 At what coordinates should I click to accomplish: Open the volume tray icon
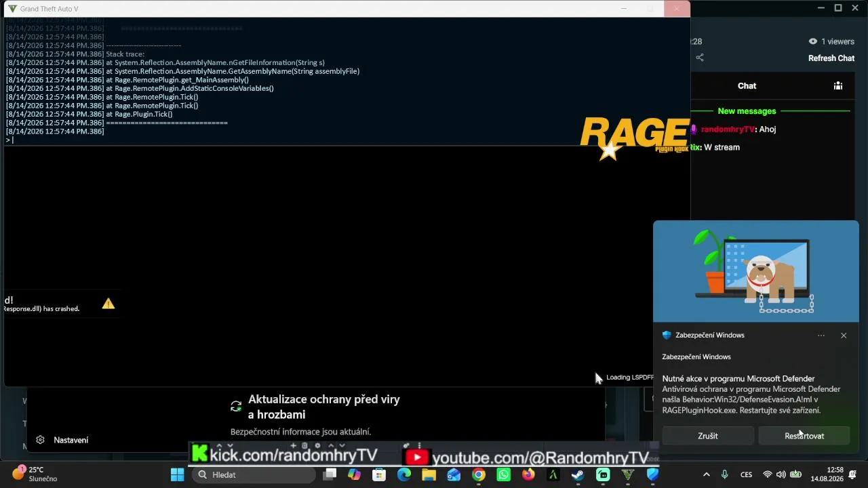(x=781, y=474)
